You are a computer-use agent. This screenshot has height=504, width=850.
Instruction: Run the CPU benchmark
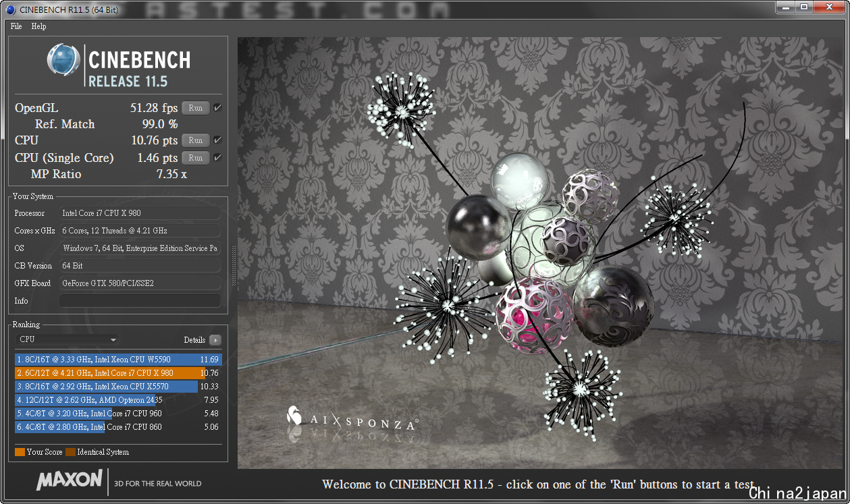point(195,140)
